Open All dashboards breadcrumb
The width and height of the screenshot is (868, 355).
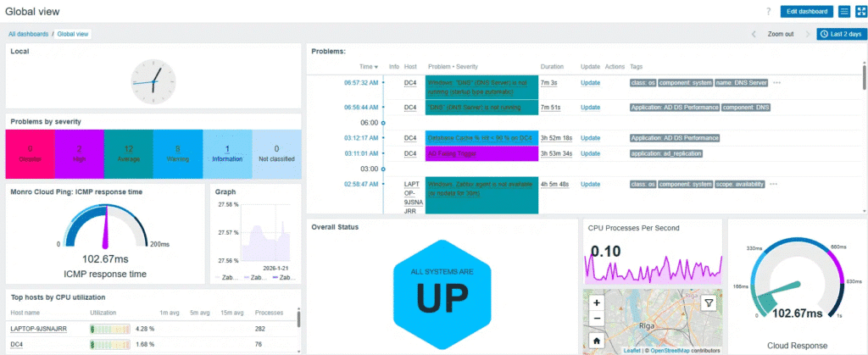point(28,34)
